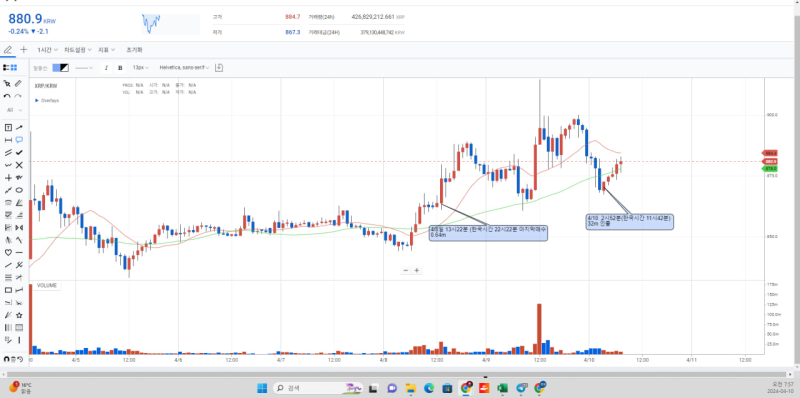The height and width of the screenshot is (398, 800).
Task: Choose the checkmark drawing tool
Action: (19, 153)
